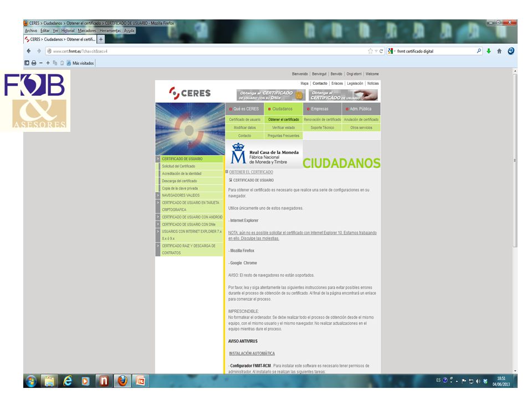The width and height of the screenshot is (532, 399).
Task: Click the CERES logo
Action: tap(190, 93)
